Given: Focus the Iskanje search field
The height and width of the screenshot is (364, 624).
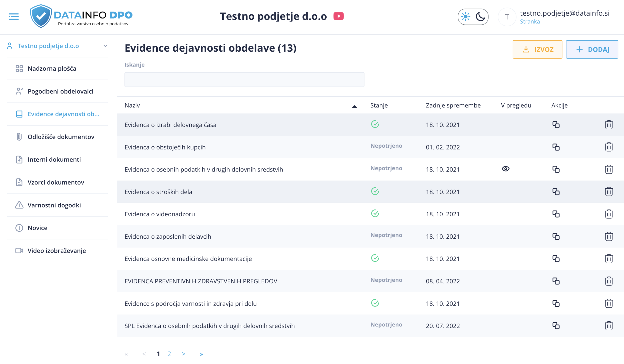Looking at the screenshot, I should click(244, 80).
